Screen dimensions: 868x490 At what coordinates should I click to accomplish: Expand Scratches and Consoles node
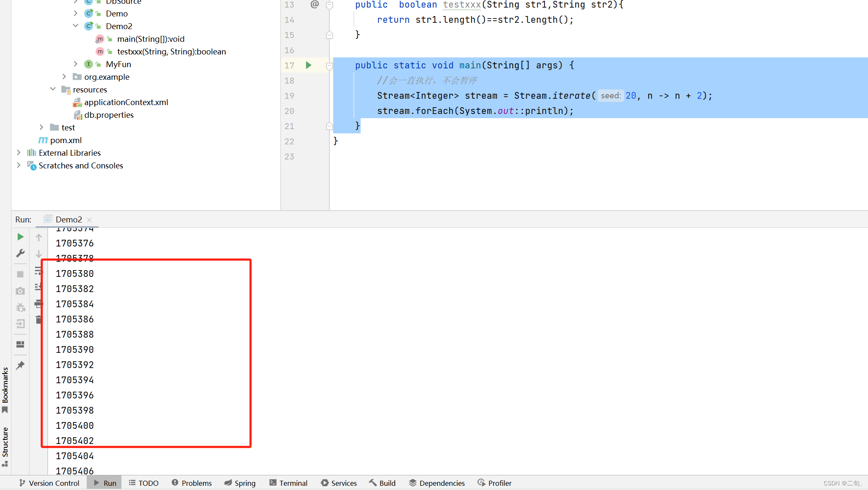pyautogui.click(x=19, y=165)
